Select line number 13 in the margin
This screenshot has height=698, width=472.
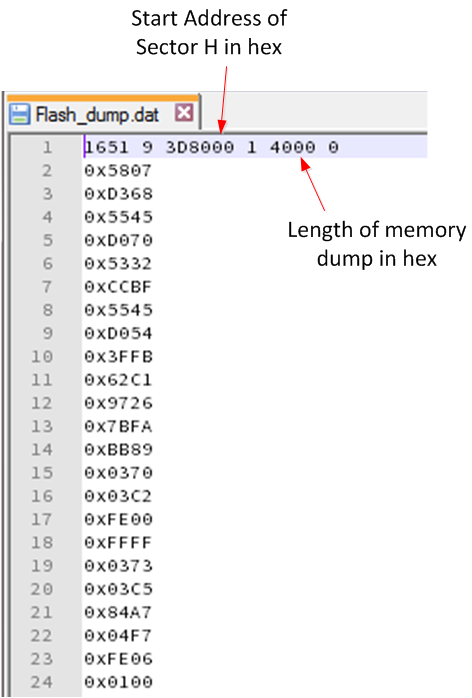point(42,426)
